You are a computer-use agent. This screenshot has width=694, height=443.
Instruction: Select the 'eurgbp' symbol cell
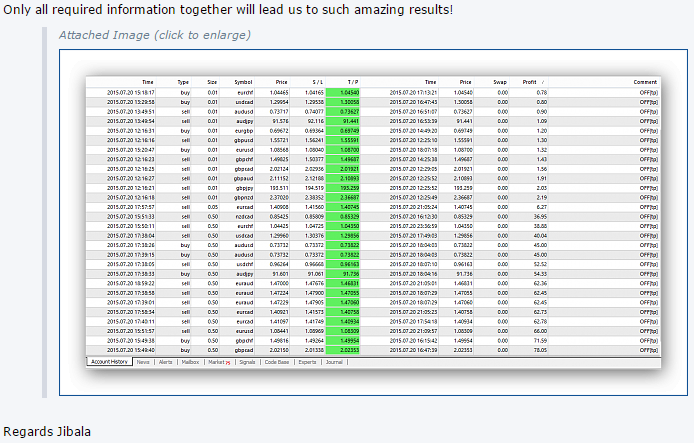point(244,131)
